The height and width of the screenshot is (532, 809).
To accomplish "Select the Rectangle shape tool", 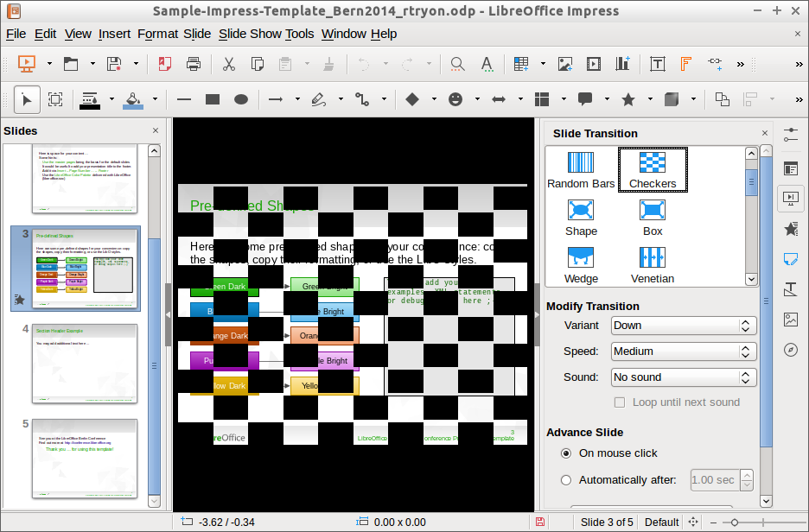I will (x=213, y=99).
